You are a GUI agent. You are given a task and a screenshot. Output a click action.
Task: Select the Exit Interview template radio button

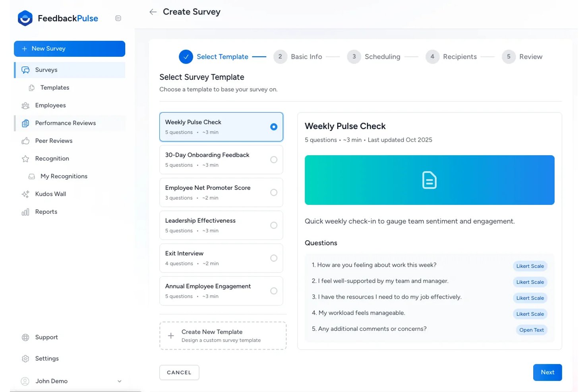click(x=274, y=258)
